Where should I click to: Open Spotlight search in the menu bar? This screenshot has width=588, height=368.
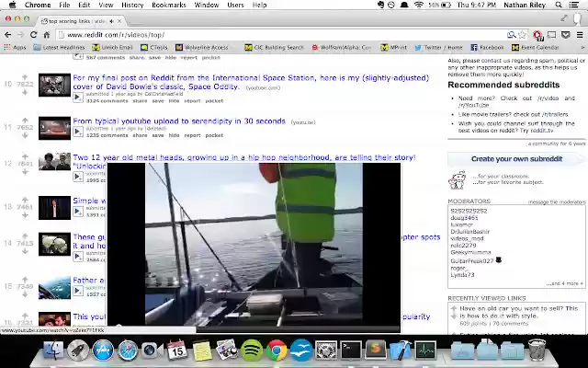559,5
